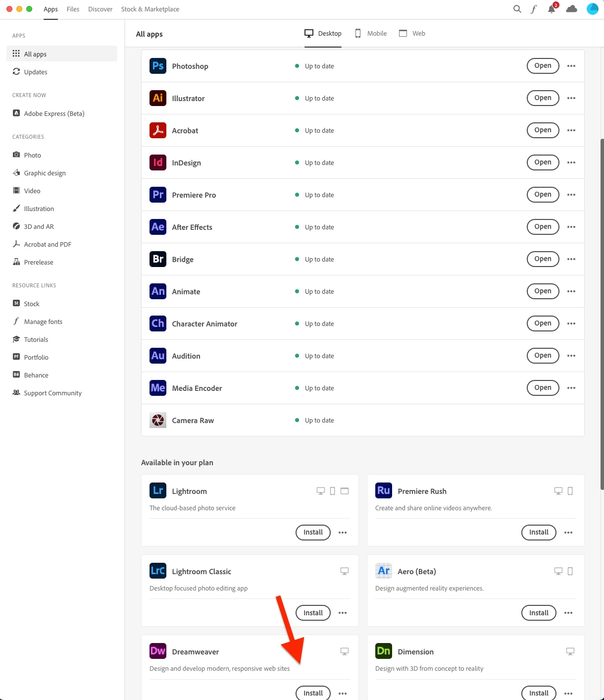Open more options for Premiere Pro

(571, 195)
